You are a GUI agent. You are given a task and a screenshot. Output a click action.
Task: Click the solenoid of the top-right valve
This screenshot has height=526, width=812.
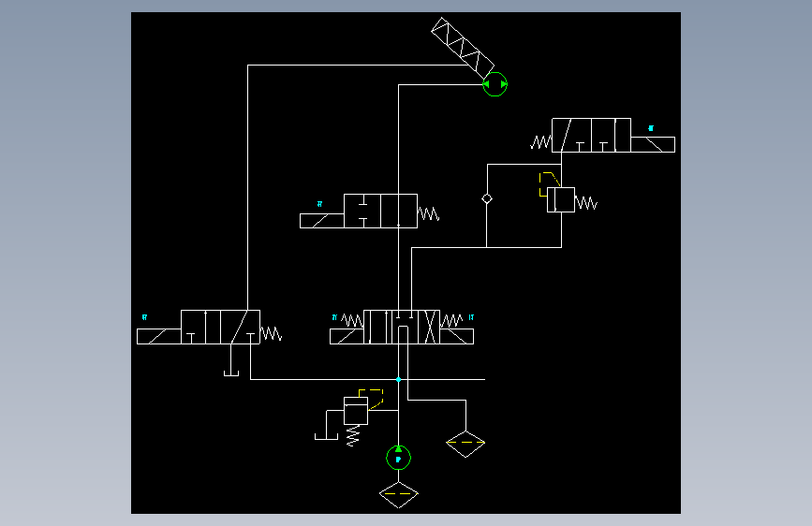click(653, 144)
